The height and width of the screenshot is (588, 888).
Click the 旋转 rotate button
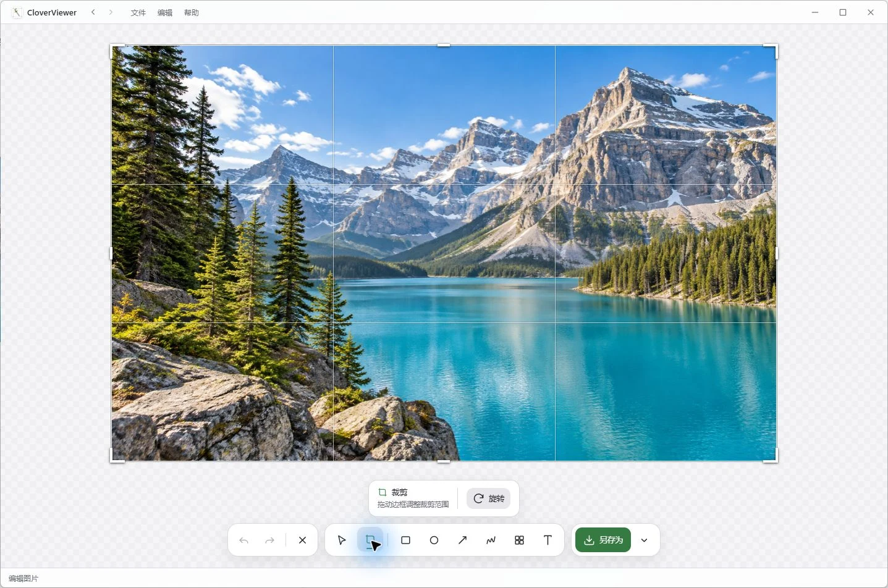(x=488, y=498)
